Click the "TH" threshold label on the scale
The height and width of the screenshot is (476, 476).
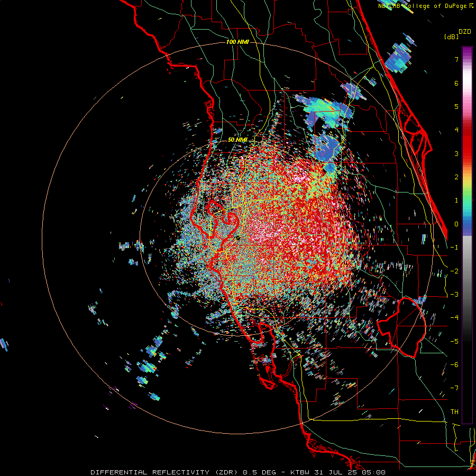[454, 412]
